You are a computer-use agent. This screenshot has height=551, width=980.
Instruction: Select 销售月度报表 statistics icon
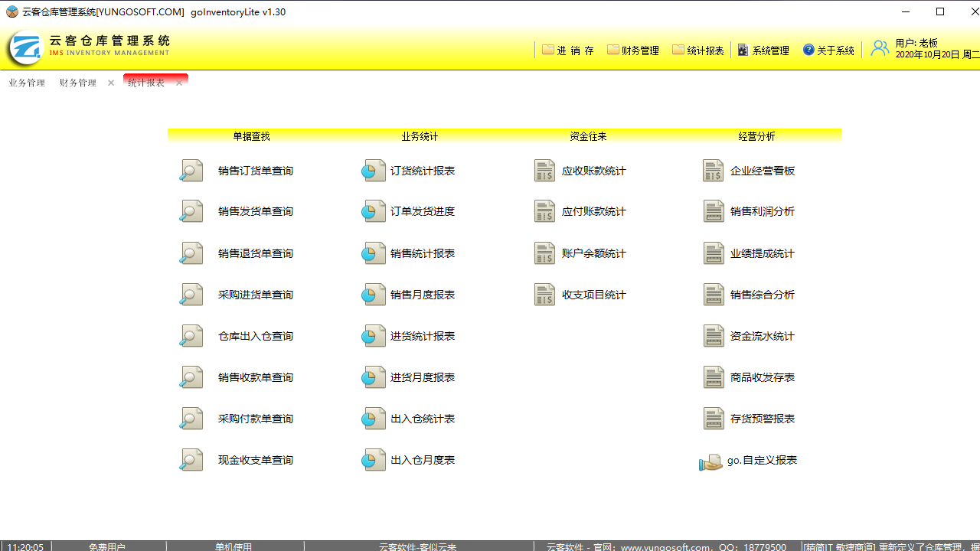(x=373, y=294)
